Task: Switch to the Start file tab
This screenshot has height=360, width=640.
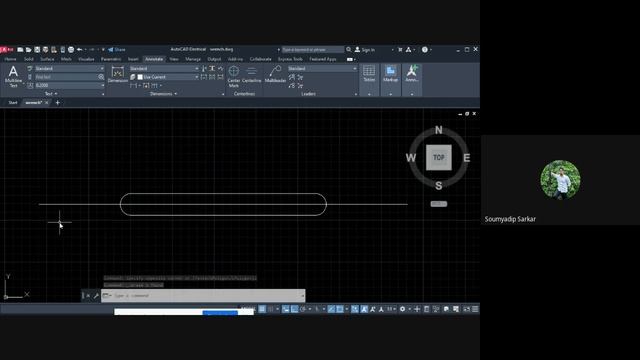Action: (13, 102)
